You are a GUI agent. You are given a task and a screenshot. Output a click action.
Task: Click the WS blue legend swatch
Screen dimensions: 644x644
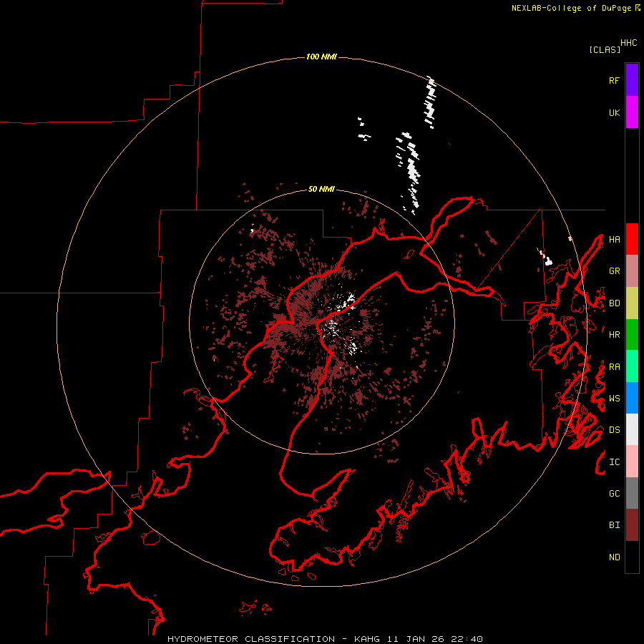(x=632, y=398)
